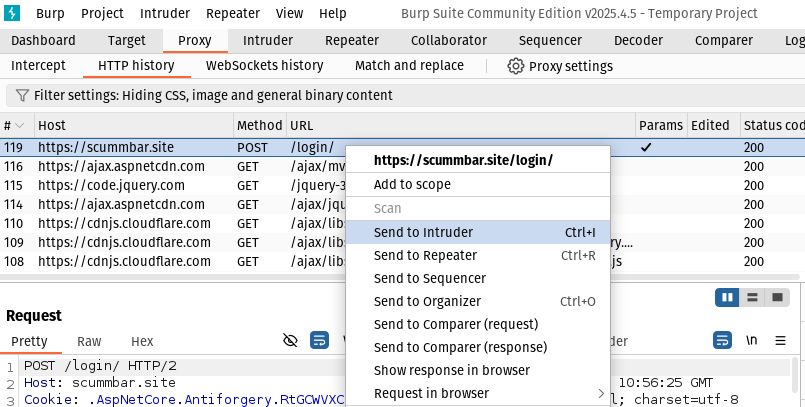Screen dimensions: 805x407
Task: Open Match and replace sub-tab
Action: pos(409,66)
